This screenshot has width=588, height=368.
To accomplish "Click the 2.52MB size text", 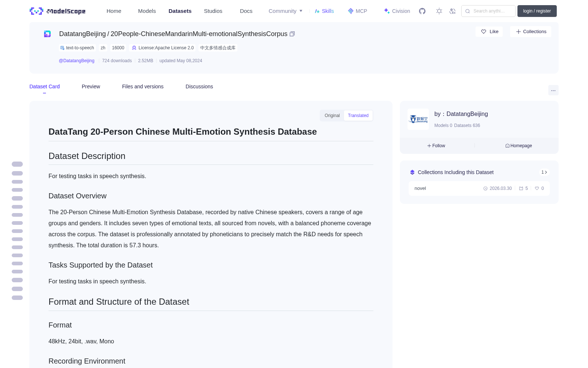I will [x=146, y=61].
